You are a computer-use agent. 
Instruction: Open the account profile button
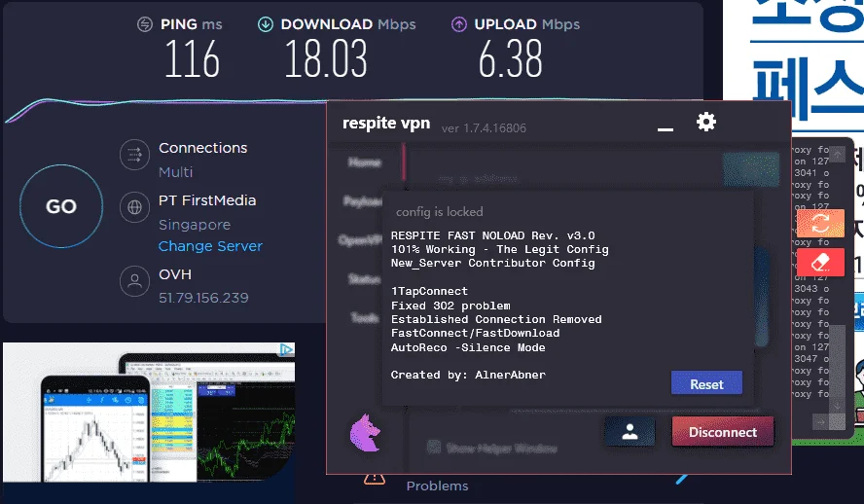click(x=630, y=432)
